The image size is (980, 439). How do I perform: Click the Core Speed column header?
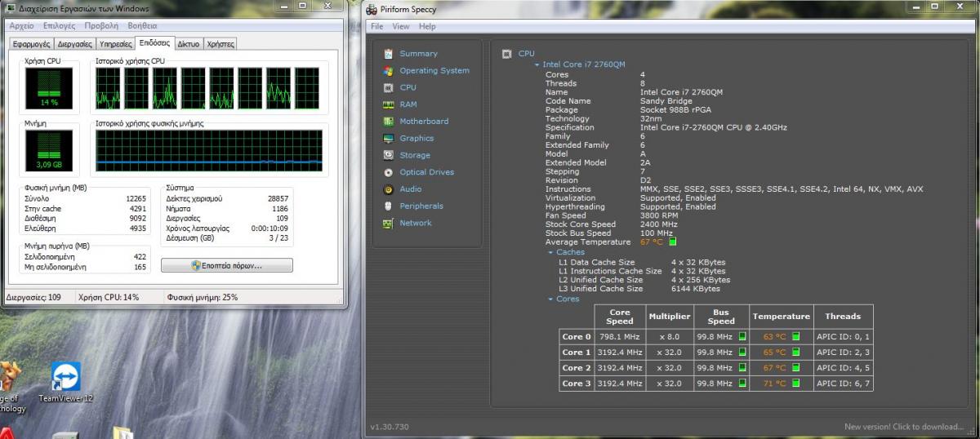[x=620, y=317]
